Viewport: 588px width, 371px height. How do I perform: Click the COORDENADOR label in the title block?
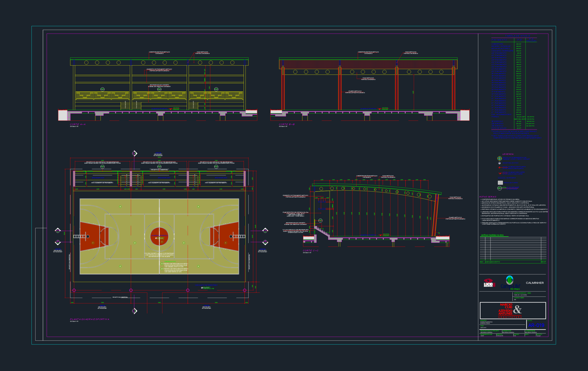[x=530, y=331]
